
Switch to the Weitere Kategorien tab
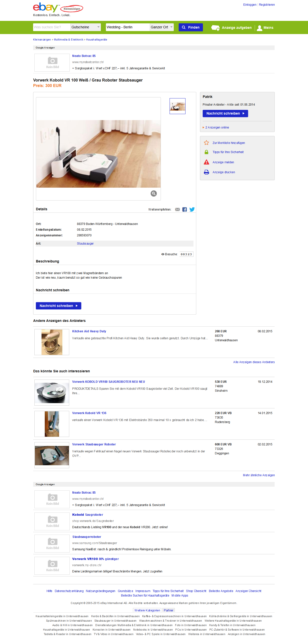tap(147, 610)
